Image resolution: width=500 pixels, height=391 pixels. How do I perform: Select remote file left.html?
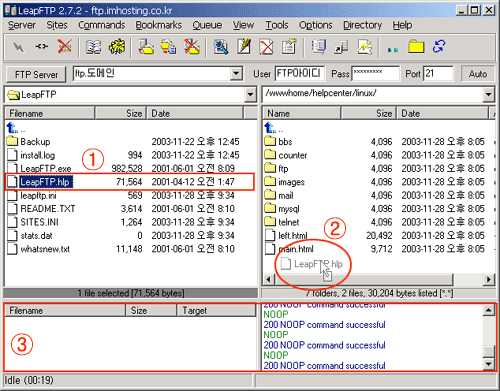coord(286,236)
